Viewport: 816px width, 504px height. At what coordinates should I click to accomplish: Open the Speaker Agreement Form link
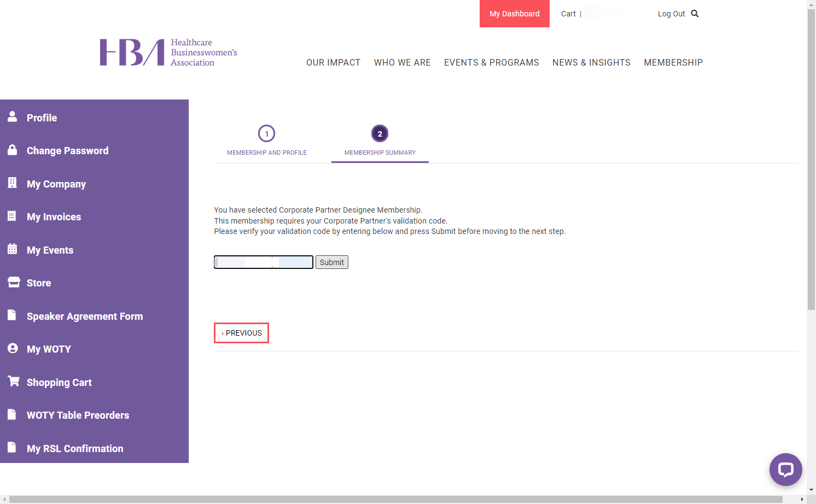coord(85,317)
